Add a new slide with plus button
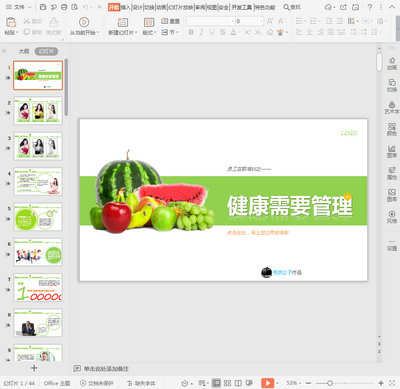400x389 pixels. [34, 368]
